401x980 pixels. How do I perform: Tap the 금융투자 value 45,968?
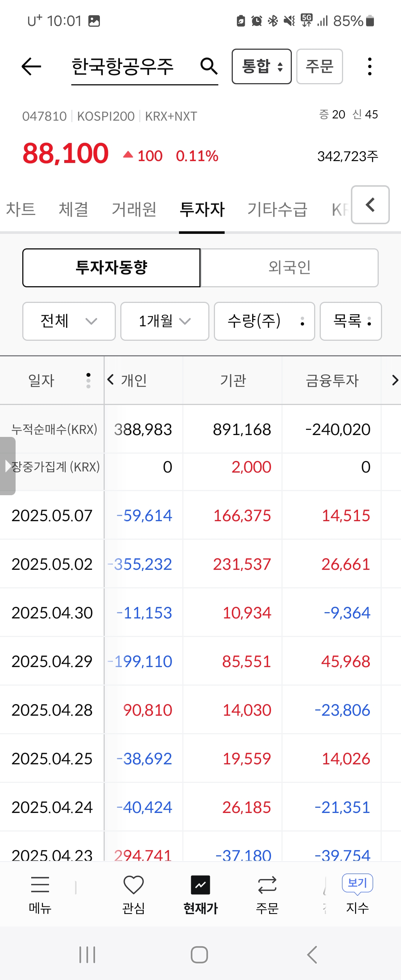coord(345,661)
